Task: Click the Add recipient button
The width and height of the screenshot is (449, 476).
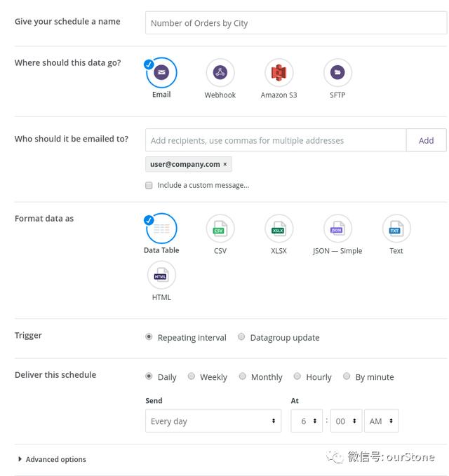Action: [426, 140]
